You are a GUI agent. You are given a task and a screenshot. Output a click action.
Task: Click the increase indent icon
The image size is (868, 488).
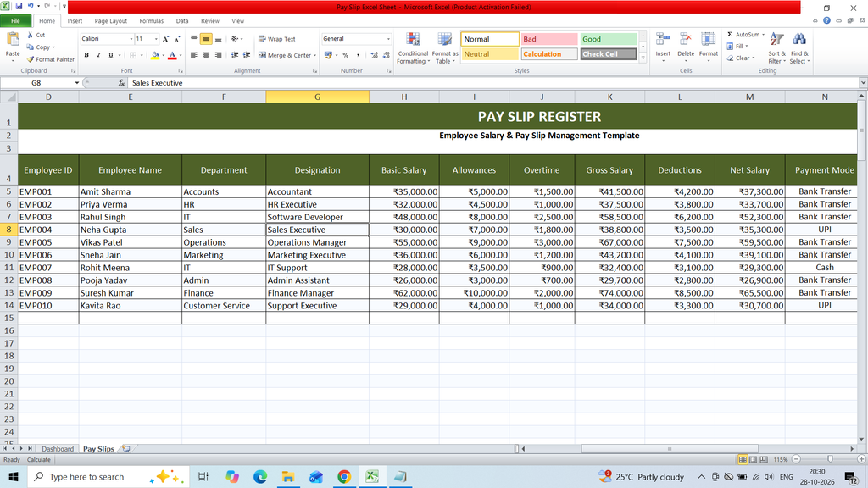click(x=247, y=55)
